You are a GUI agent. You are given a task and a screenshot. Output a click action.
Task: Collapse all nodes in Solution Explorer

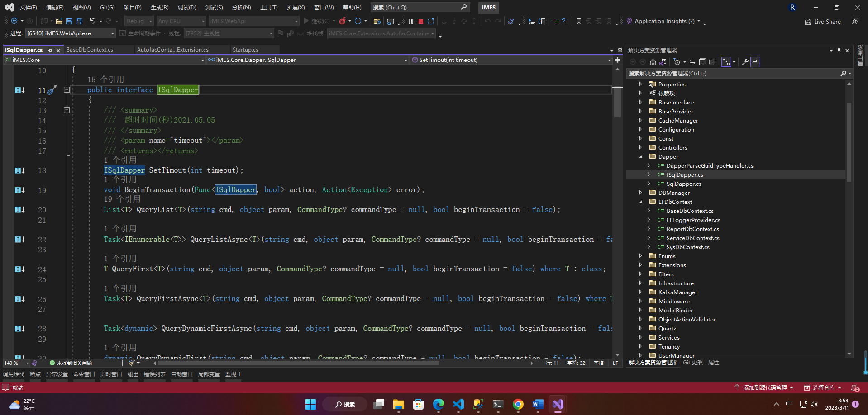[702, 62]
